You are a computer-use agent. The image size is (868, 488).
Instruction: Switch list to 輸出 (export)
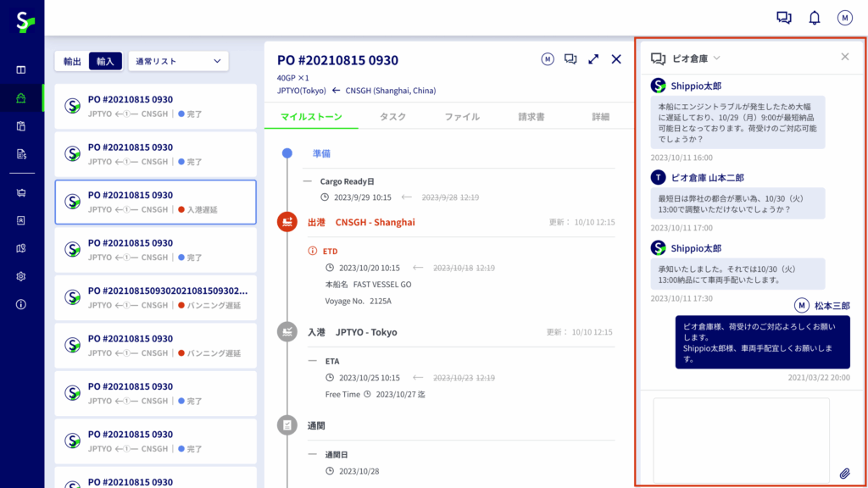point(72,61)
